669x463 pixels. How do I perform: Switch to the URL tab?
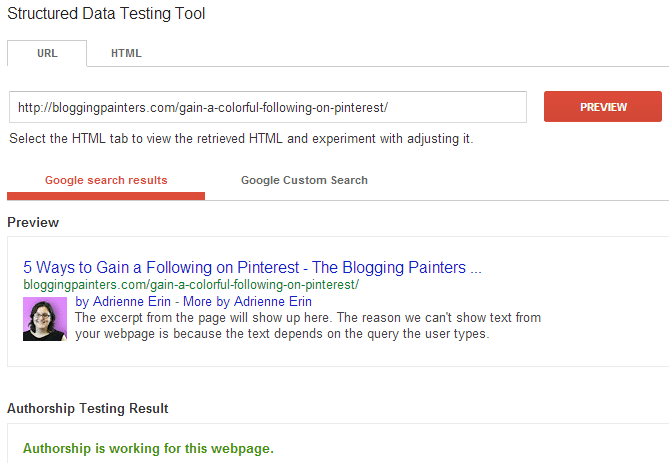coord(47,53)
